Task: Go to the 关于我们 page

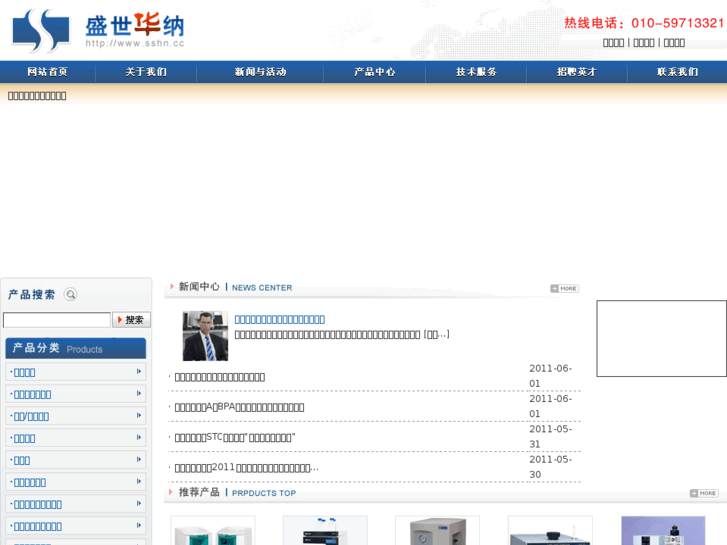Action: coord(146,72)
